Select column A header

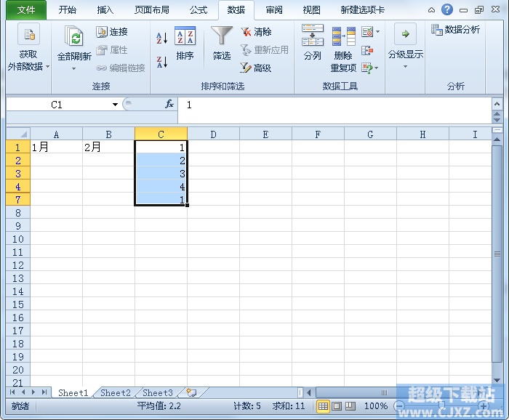57,134
